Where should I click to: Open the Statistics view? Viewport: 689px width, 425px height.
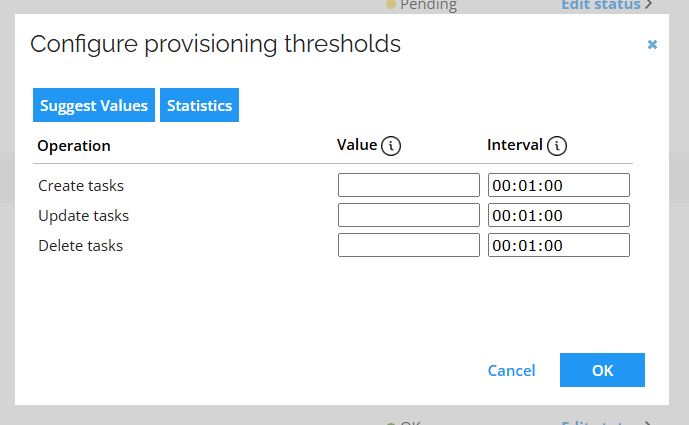(x=199, y=105)
